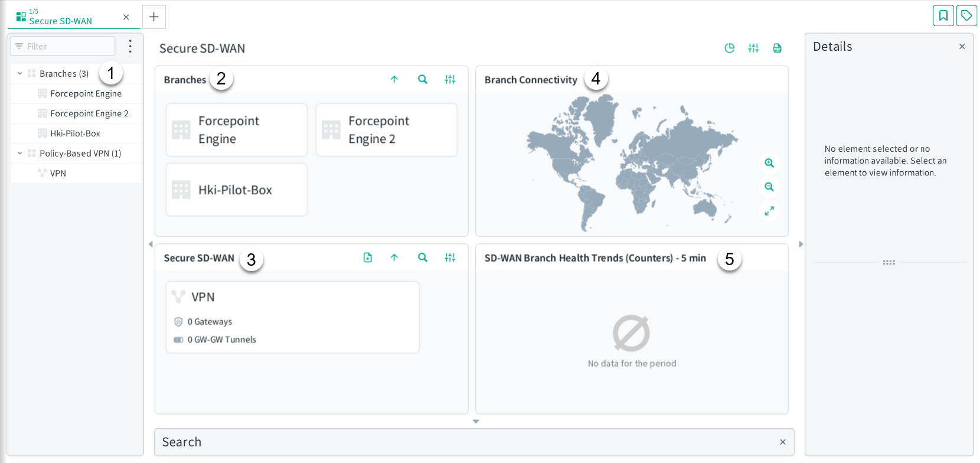Open the VPN card in Secure SD-WAN pane
Viewport: 980px width, 463px height.
(x=293, y=317)
